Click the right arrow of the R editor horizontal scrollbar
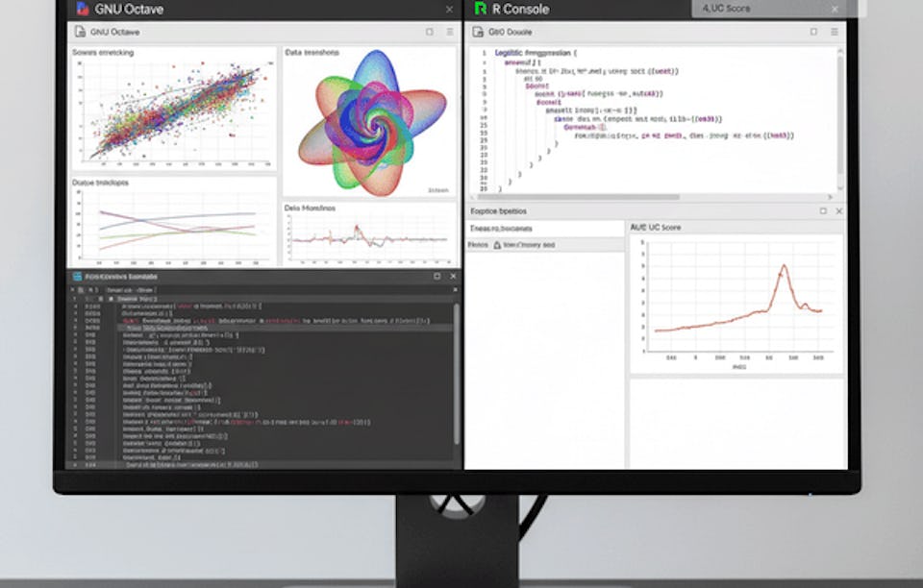Screen dimensions: 923x588 (831, 197)
